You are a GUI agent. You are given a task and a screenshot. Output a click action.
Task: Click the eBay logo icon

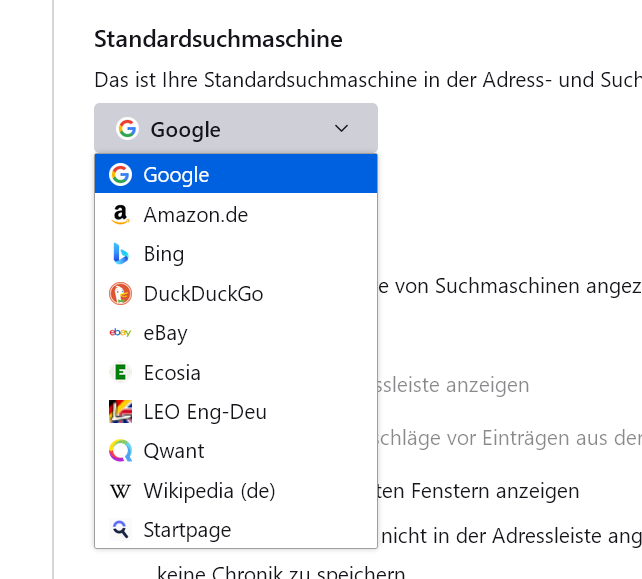[x=120, y=333]
